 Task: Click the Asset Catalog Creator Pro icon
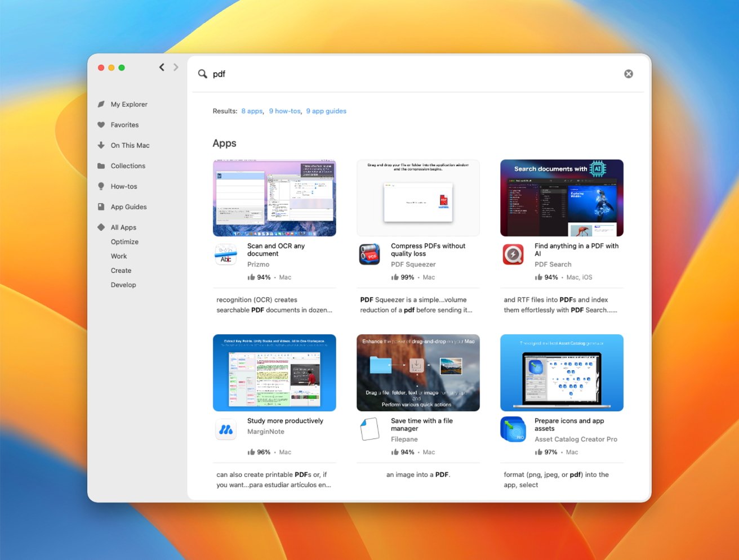pyautogui.click(x=513, y=430)
